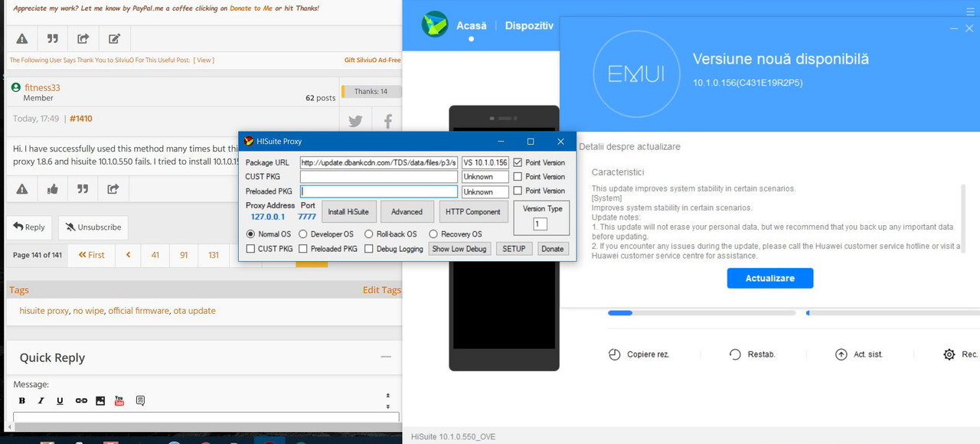
Task: Go to forum page 131
Action: click(x=214, y=255)
